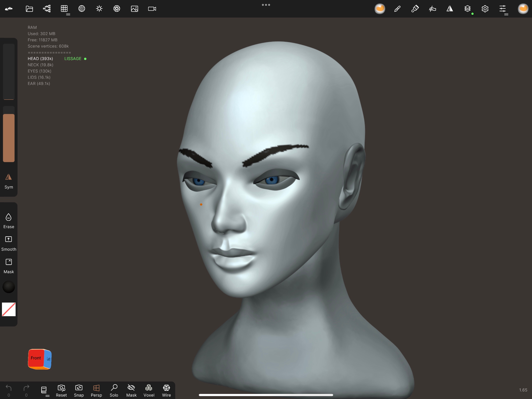This screenshot has width=532, height=399.
Task: Toggle Solo mode
Action: pos(114,390)
